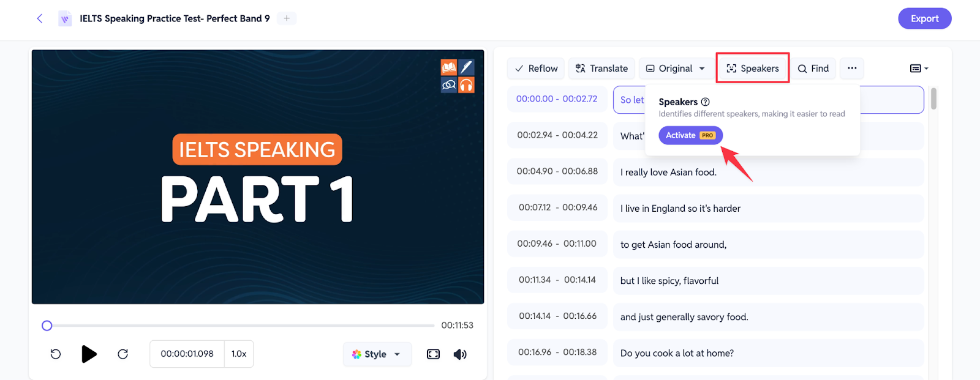This screenshot has height=380, width=980.
Task: Edit subtitle 'but I like spicy, flavorful'
Action: 769,280
